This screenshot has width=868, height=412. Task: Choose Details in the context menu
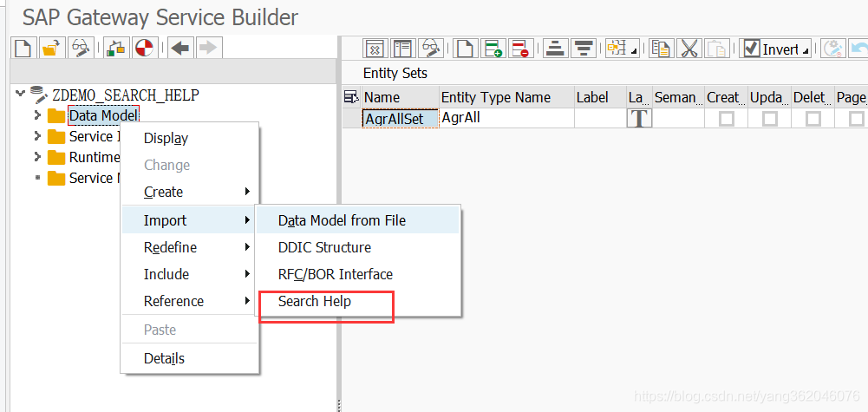click(x=190, y=358)
